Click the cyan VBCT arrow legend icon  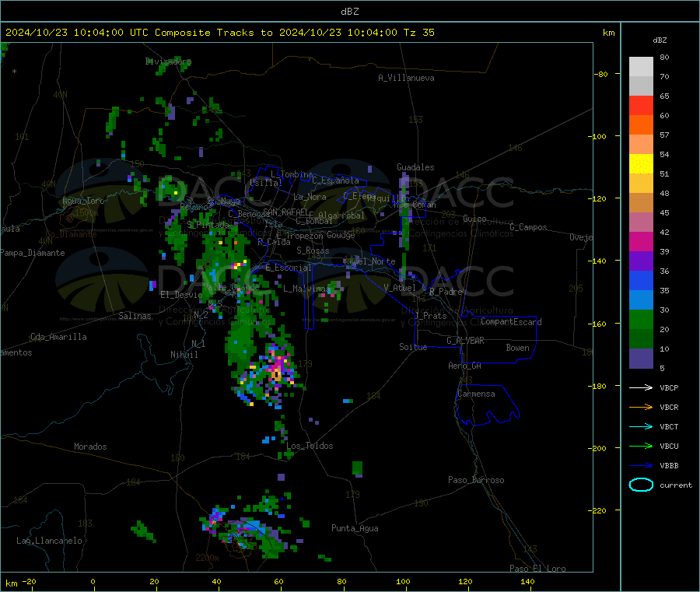(x=641, y=427)
